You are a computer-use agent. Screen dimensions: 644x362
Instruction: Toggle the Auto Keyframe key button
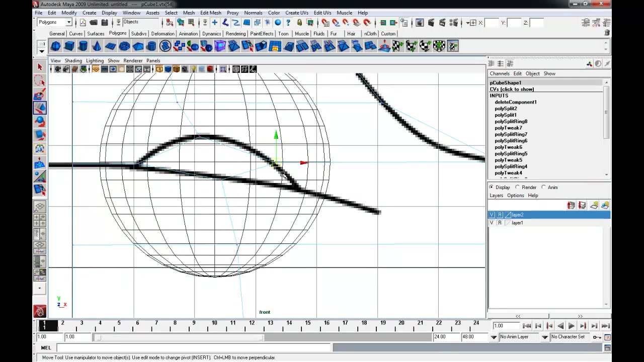pos(596,337)
